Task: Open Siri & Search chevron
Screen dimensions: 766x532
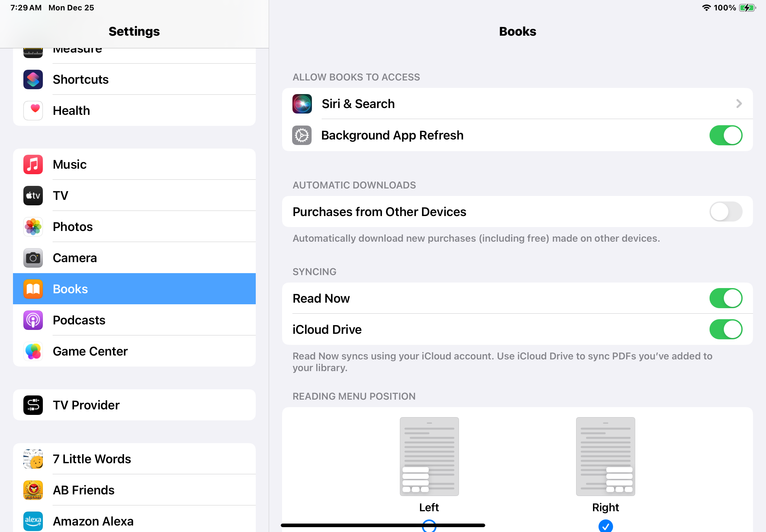Action: tap(739, 104)
